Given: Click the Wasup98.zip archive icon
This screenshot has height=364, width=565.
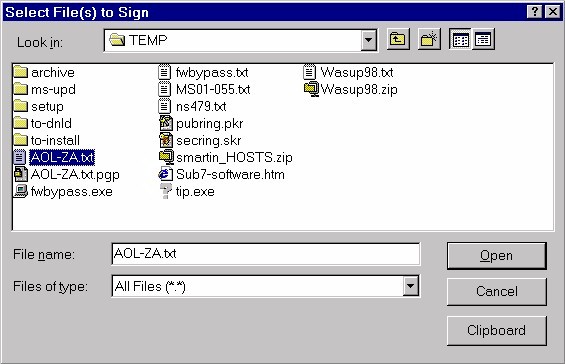Looking at the screenshot, I should (x=311, y=89).
